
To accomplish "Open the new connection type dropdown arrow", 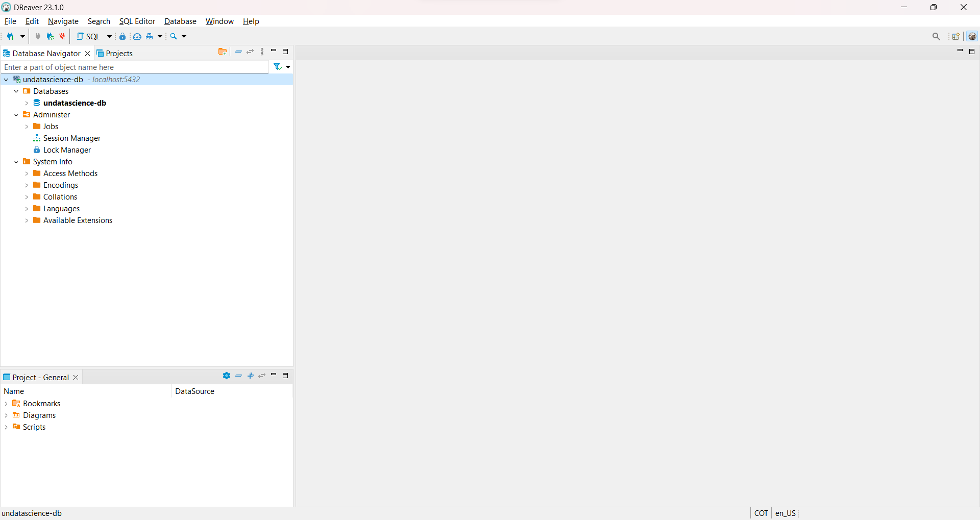I will point(22,36).
